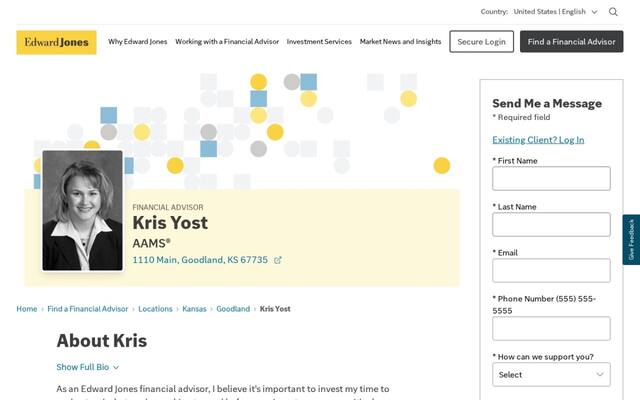Click the Phone Number input field
The width and height of the screenshot is (640, 400).
click(x=551, y=329)
